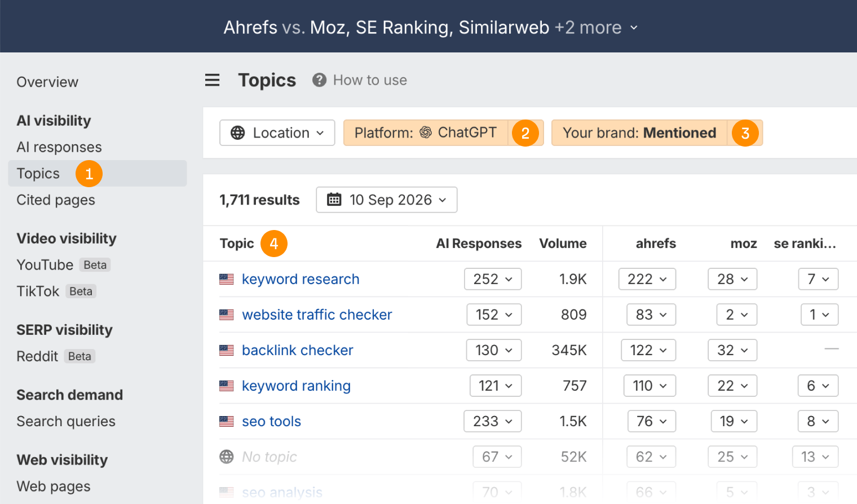This screenshot has width=857, height=504.
Task: Expand AI Responses 152 for website traffic checker
Action: point(494,315)
